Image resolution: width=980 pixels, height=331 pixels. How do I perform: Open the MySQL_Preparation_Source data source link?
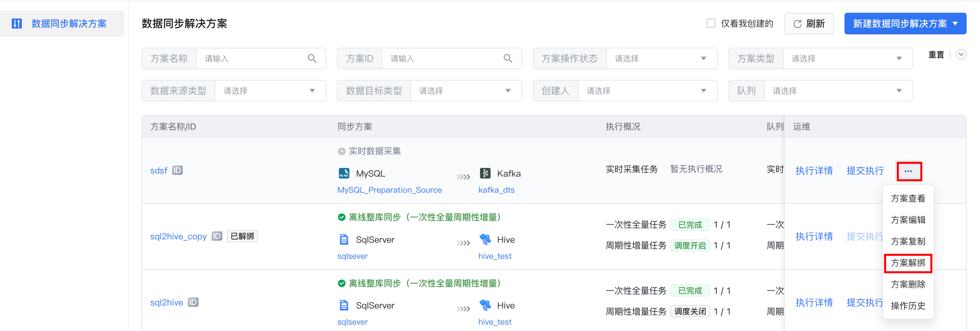390,190
